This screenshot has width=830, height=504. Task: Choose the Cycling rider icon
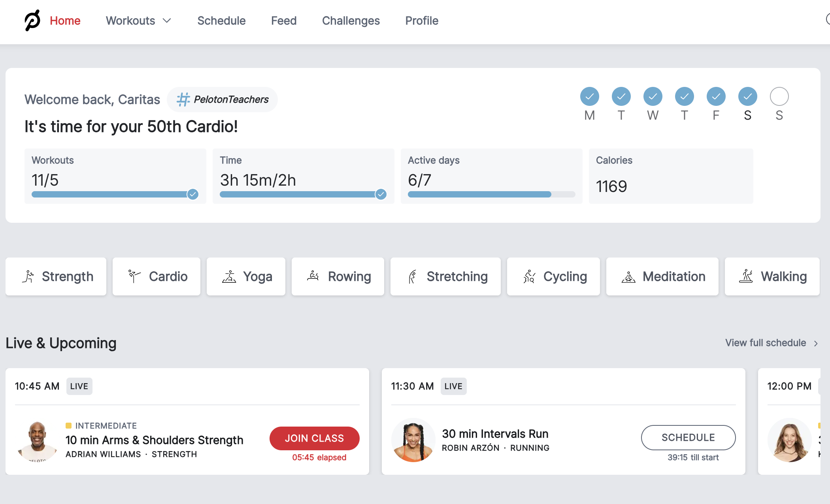pos(529,276)
